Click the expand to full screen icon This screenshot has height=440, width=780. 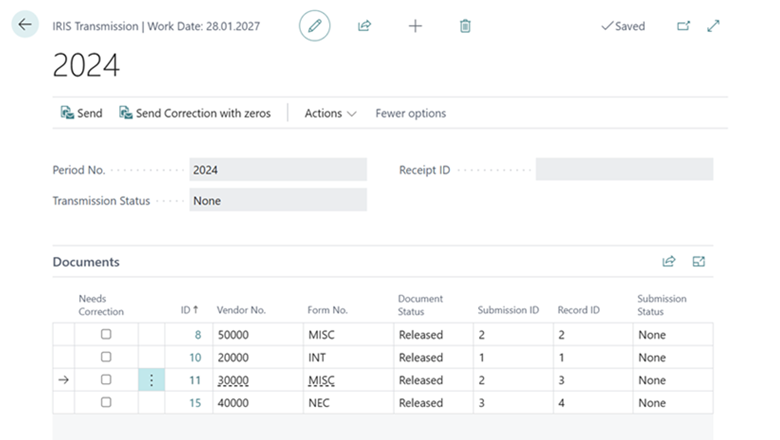pos(713,26)
